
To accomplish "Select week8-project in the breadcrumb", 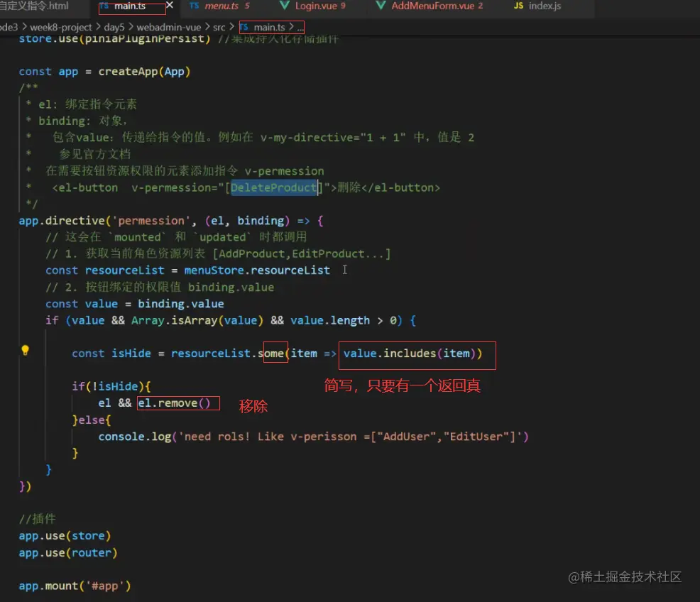I will (x=61, y=27).
